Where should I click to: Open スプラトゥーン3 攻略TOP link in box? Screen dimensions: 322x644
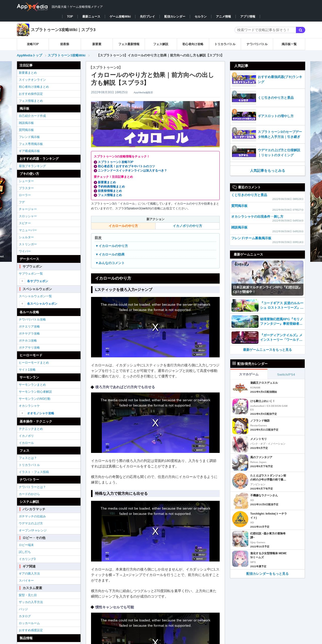click(x=116, y=162)
